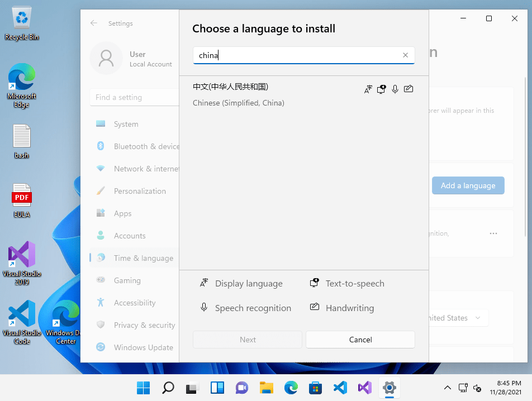Image resolution: width=532 pixels, height=401 pixels.
Task: Select Visual Studio Code desktop shortcut
Action: 22,322
